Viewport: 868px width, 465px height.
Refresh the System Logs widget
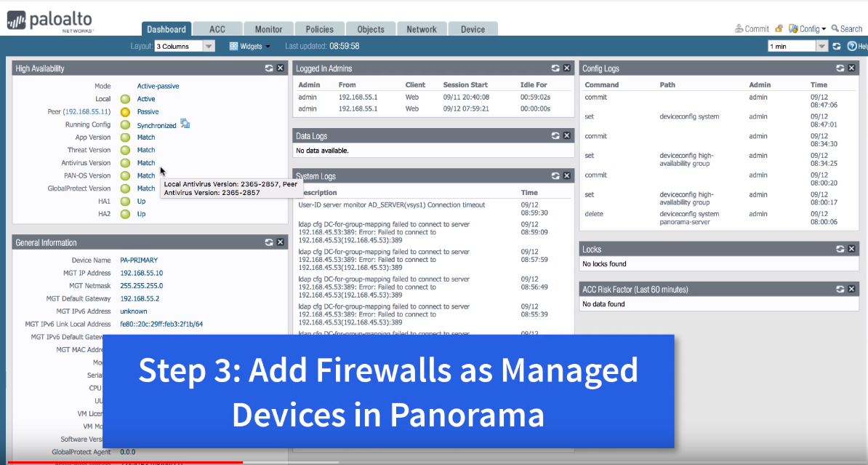click(555, 175)
